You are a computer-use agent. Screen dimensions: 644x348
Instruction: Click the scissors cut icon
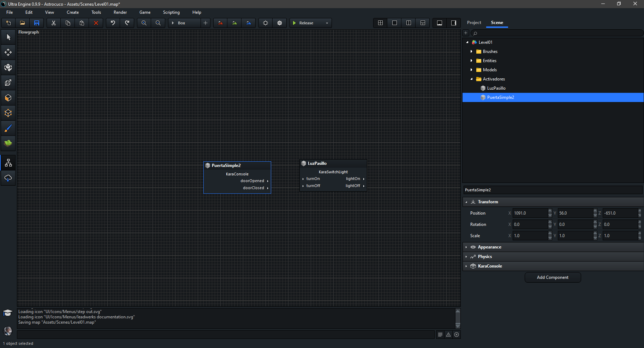[54, 23]
